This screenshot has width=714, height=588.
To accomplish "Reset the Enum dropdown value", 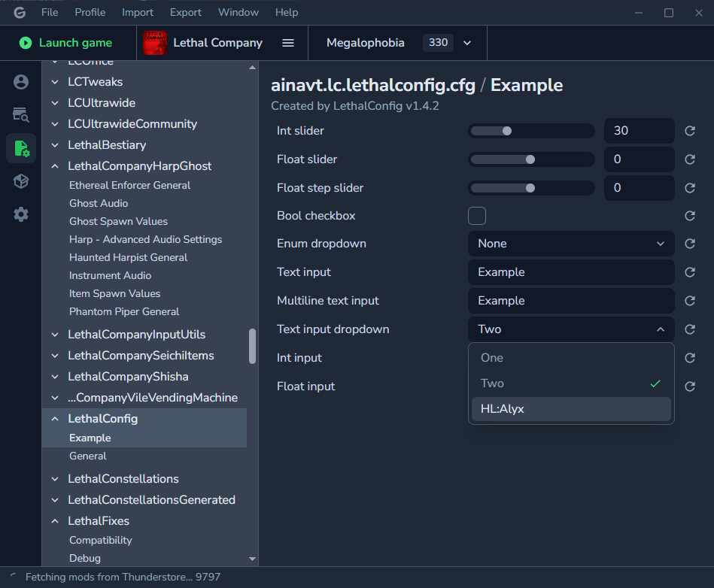I will point(690,244).
